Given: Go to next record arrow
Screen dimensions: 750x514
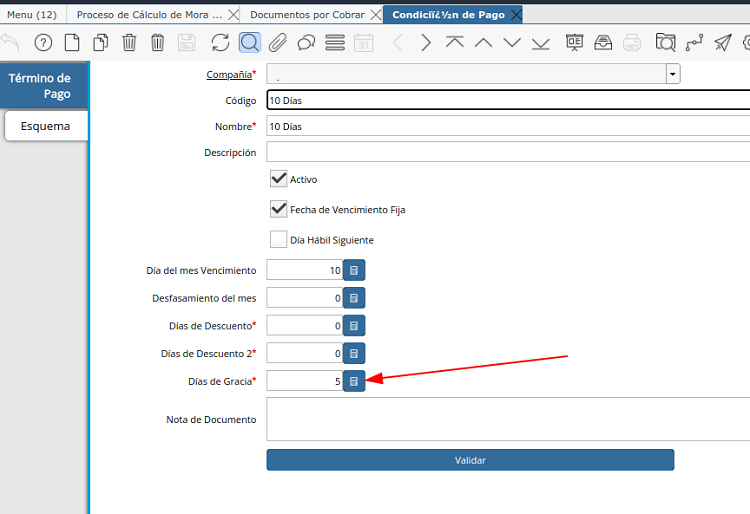Looking at the screenshot, I should pos(426,42).
